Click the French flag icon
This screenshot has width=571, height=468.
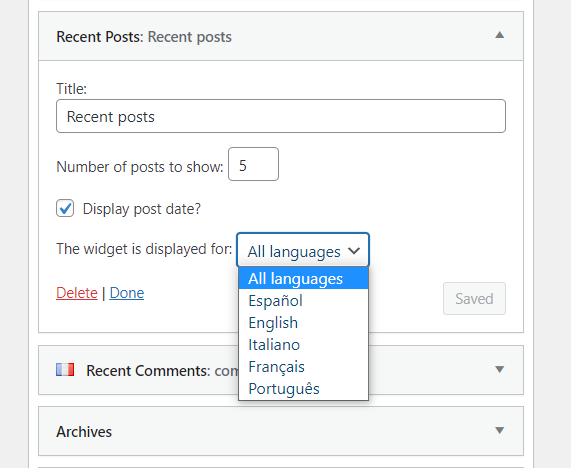[x=65, y=369]
